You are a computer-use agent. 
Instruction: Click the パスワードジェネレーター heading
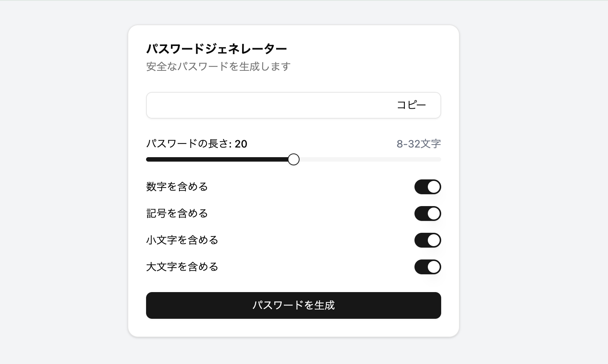click(x=217, y=49)
